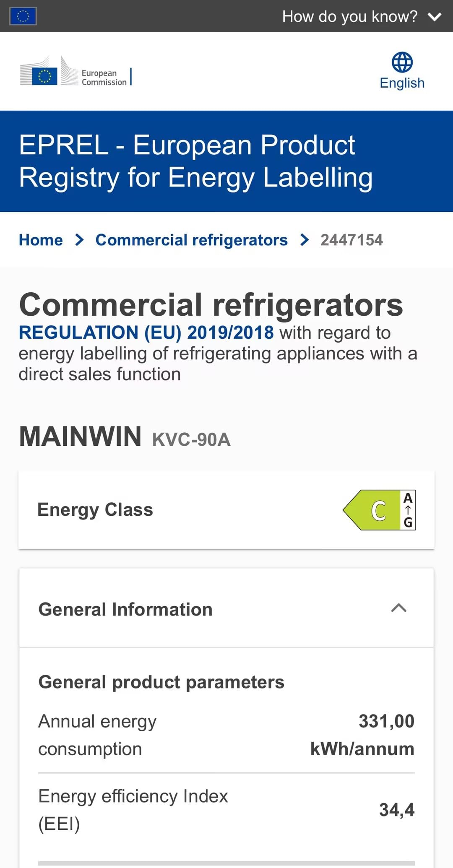Viewport: 453px width, 868px height.
Task: Click the breadcrumb arrow before 2447154
Action: click(x=305, y=240)
